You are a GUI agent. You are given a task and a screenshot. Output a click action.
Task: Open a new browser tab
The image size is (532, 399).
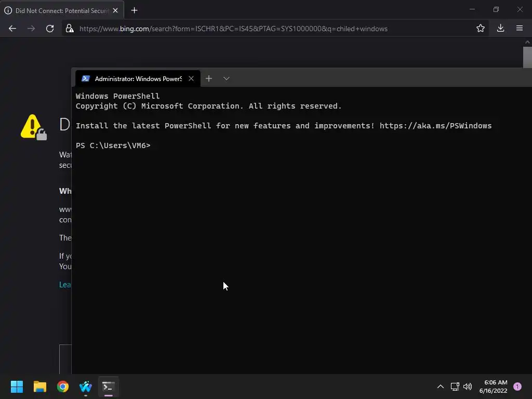coord(135,10)
